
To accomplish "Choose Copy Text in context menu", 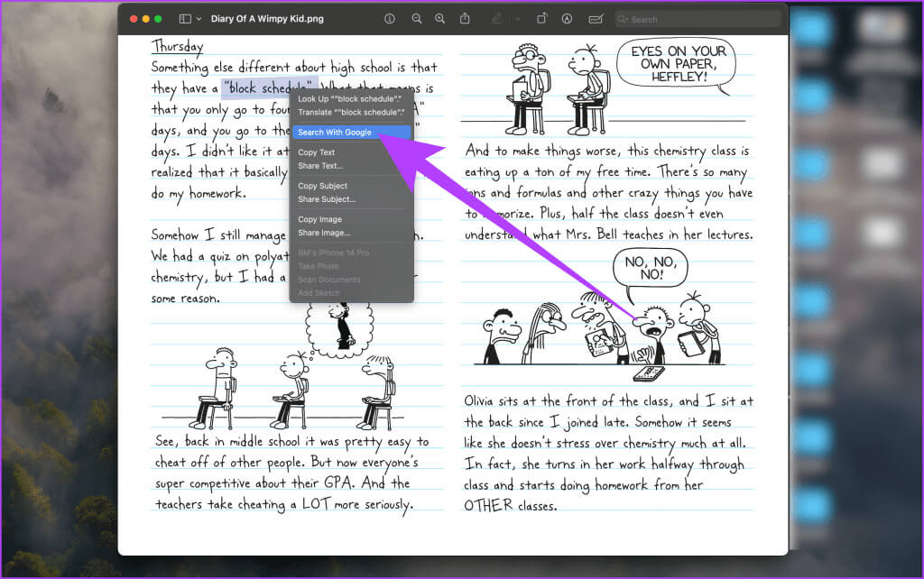I will (x=351, y=152).
